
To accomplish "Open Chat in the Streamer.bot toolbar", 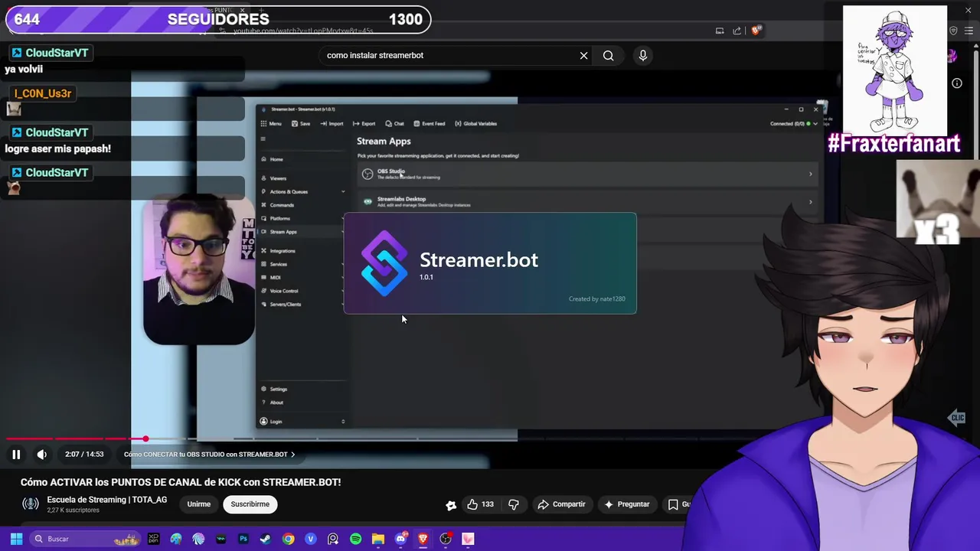I will coord(395,123).
